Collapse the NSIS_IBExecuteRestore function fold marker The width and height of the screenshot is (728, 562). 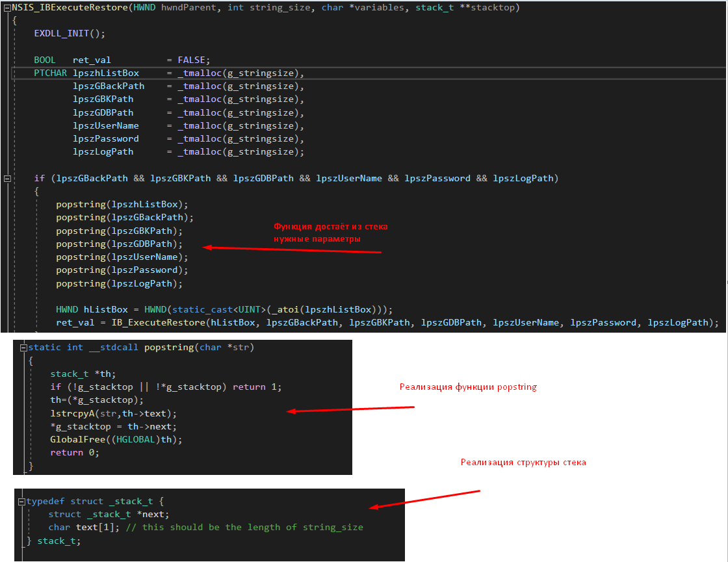7,8
